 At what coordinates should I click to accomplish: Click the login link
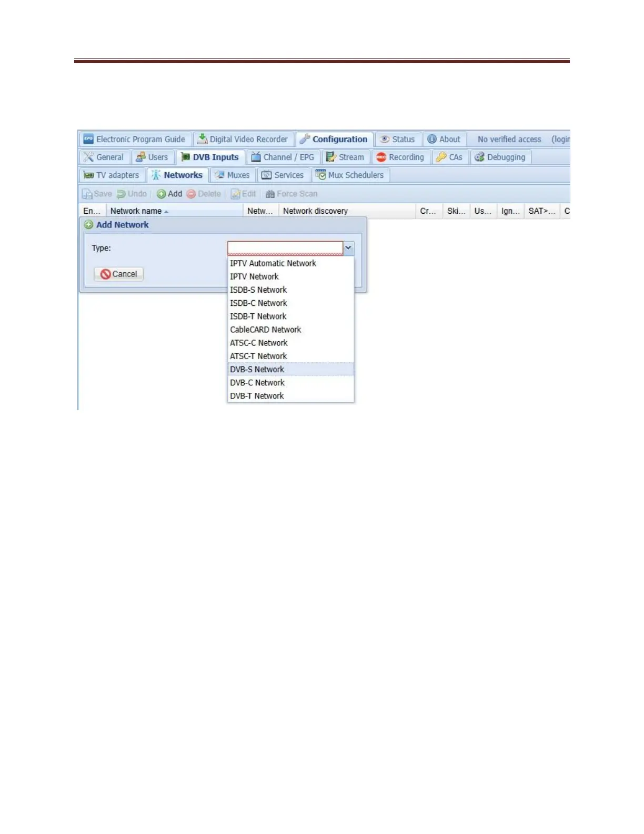(560, 140)
